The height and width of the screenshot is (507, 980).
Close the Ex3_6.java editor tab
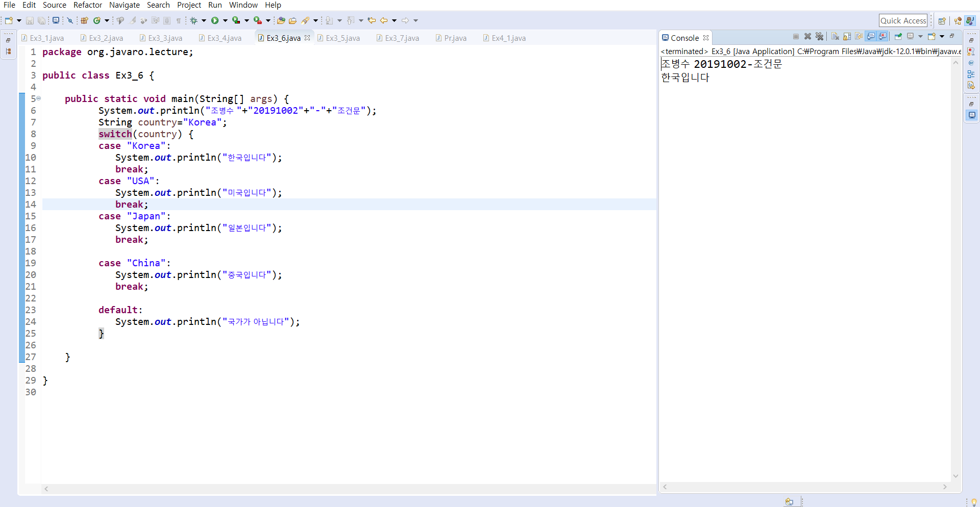pos(307,38)
